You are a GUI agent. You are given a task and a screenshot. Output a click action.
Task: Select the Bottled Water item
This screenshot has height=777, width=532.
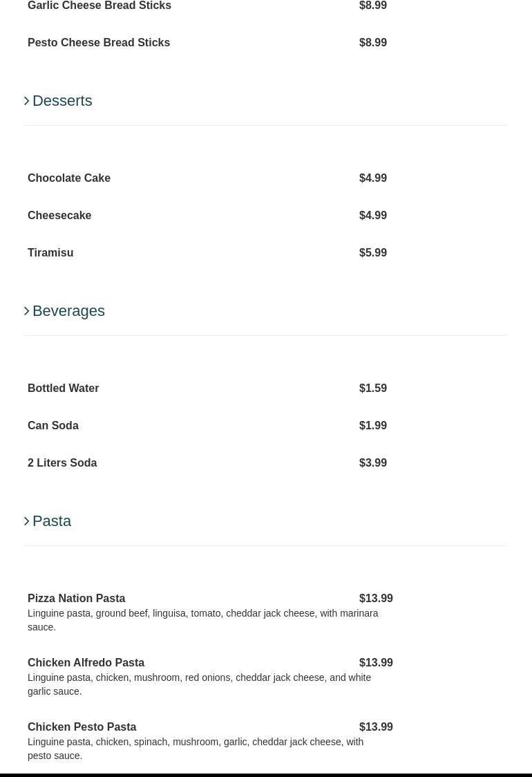coord(63,388)
